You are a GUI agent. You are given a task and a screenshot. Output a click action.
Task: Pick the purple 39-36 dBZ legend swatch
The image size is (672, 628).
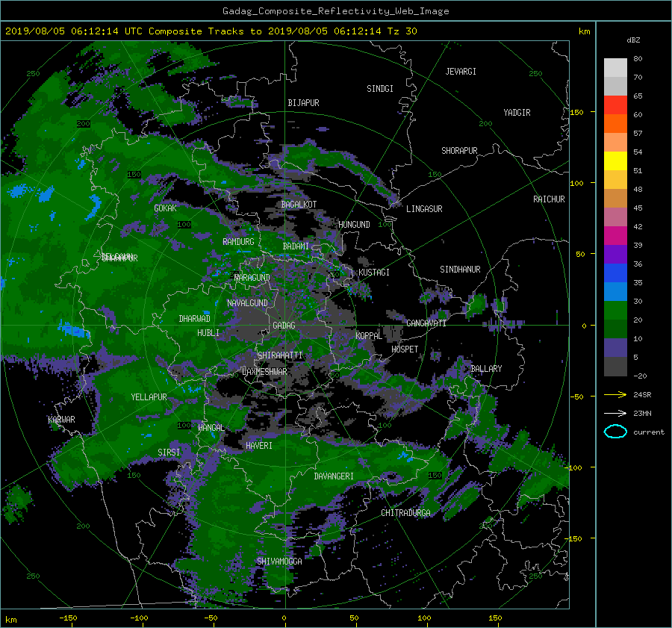pyautogui.click(x=615, y=255)
